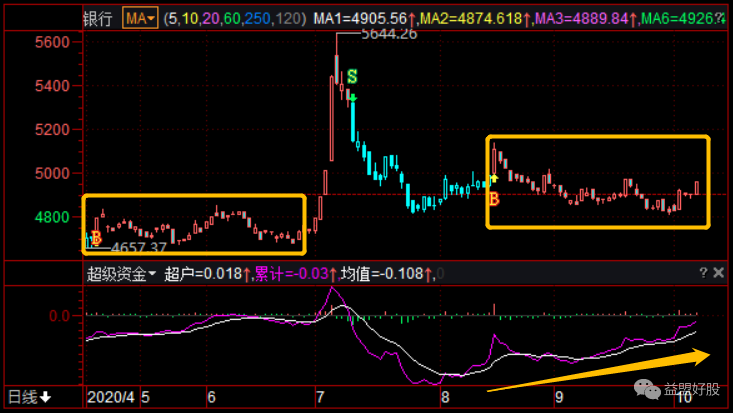Image resolution: width=733 pixels, height=413 pixels.
Task: Click the B buy marker near 4657.37 low
Action: point(96,237)
